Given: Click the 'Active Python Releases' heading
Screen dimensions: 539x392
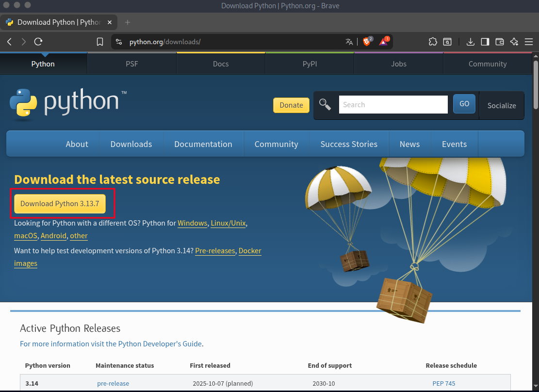Looking at the screenshot, I should 70,328.
